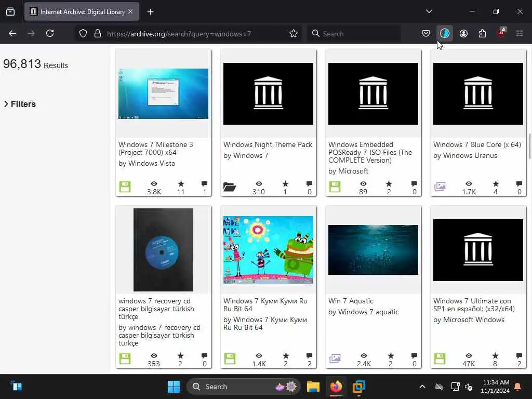
Task: Open the Firefox View icon at top left
Action: point(10,12)
